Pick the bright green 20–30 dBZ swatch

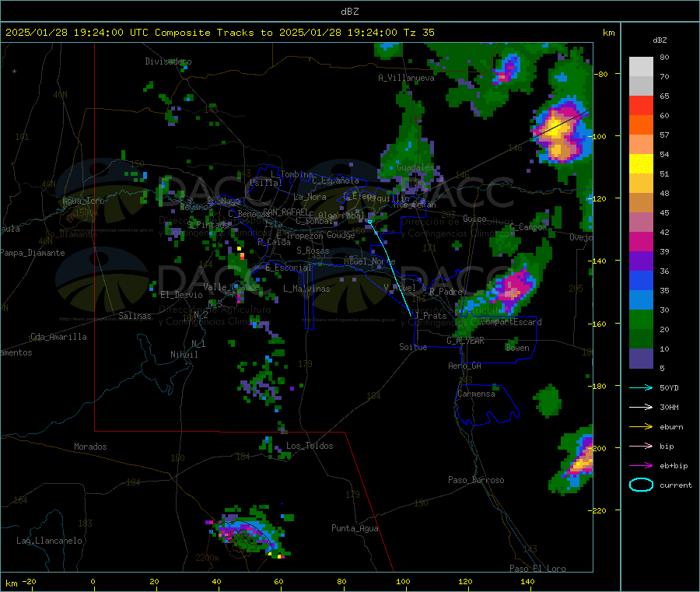click(x=641, y=320)
